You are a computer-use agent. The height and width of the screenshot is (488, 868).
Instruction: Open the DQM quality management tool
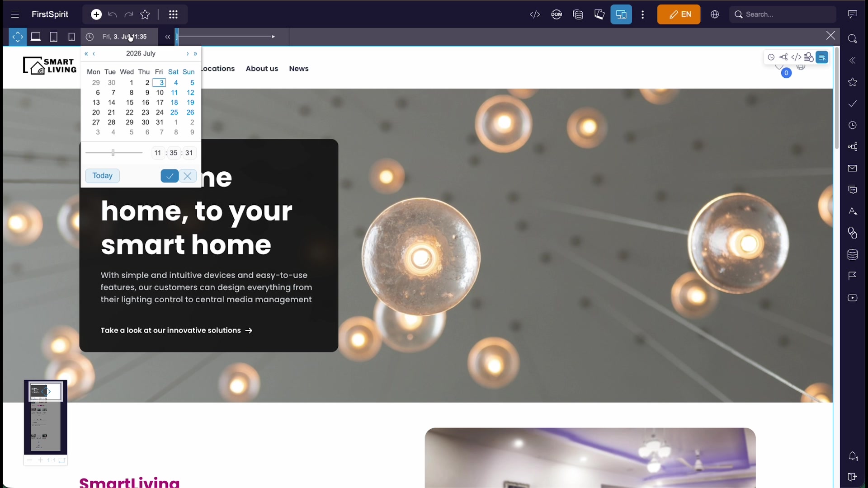[x=557, y=14]
